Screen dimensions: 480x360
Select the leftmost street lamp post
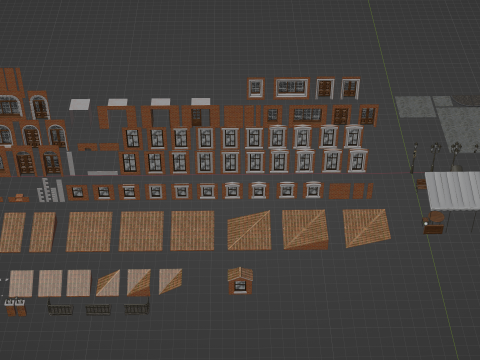pos(414,158)
